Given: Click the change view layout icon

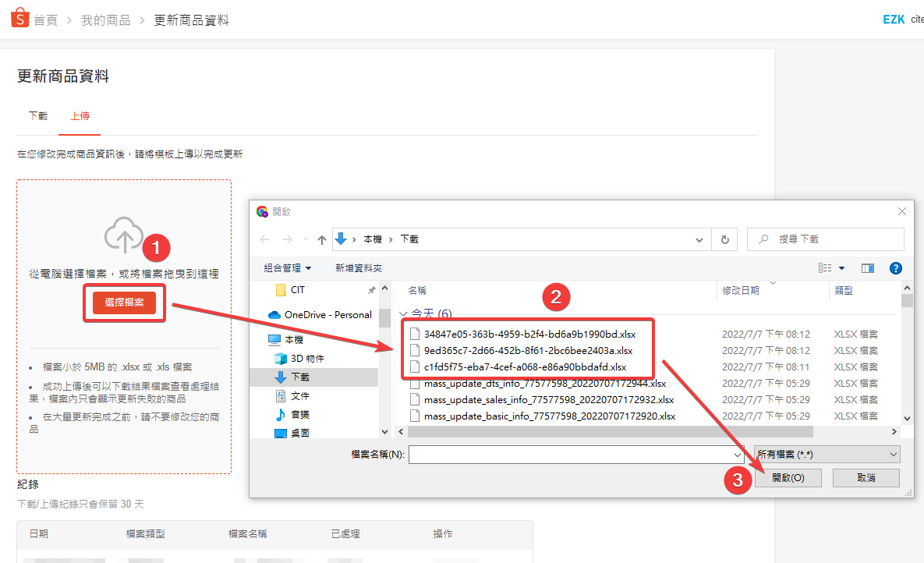Looking at the screenshot, I should coord(825,268).
